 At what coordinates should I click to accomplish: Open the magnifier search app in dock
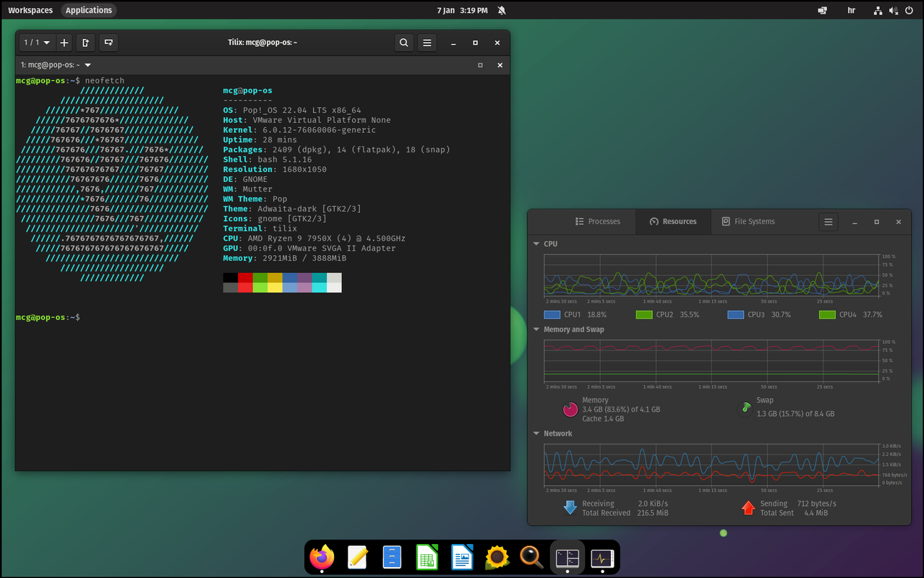click(x=531, y=557)
